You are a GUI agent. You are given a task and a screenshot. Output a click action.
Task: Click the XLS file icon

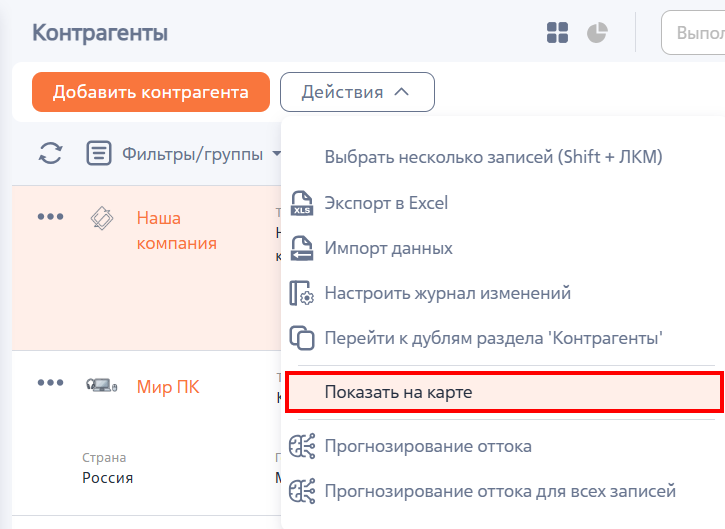[x=302, y=203]
